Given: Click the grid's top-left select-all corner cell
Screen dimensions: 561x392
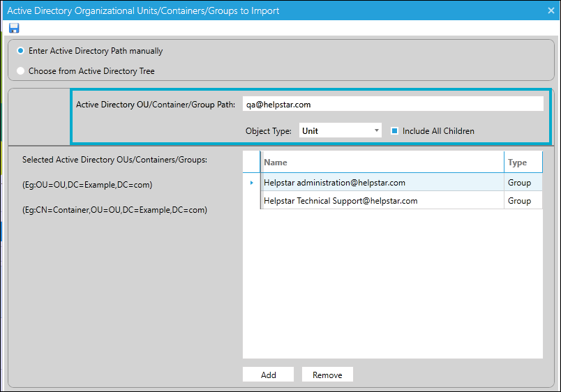Looking at the screenshot, I should (x=251, y=163).
